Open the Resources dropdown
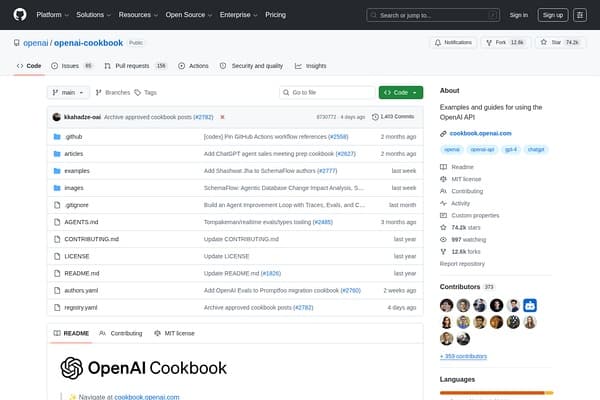Screen dimensions: 600x400 (x=138, y=15)
